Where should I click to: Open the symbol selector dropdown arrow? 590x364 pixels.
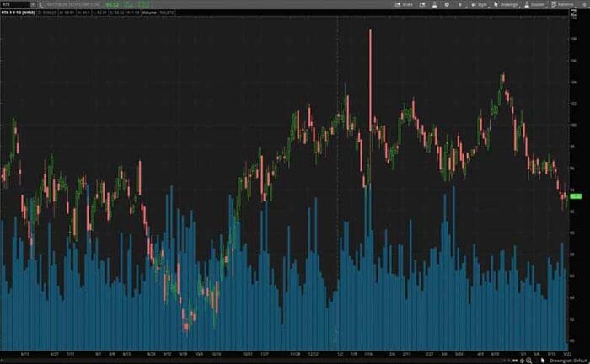pos(33,4)
